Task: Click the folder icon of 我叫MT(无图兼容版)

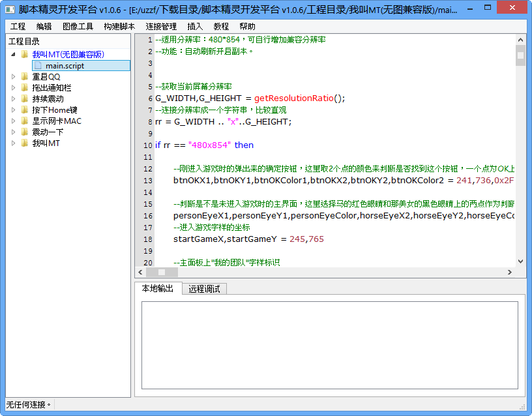Action: point(24,54)
